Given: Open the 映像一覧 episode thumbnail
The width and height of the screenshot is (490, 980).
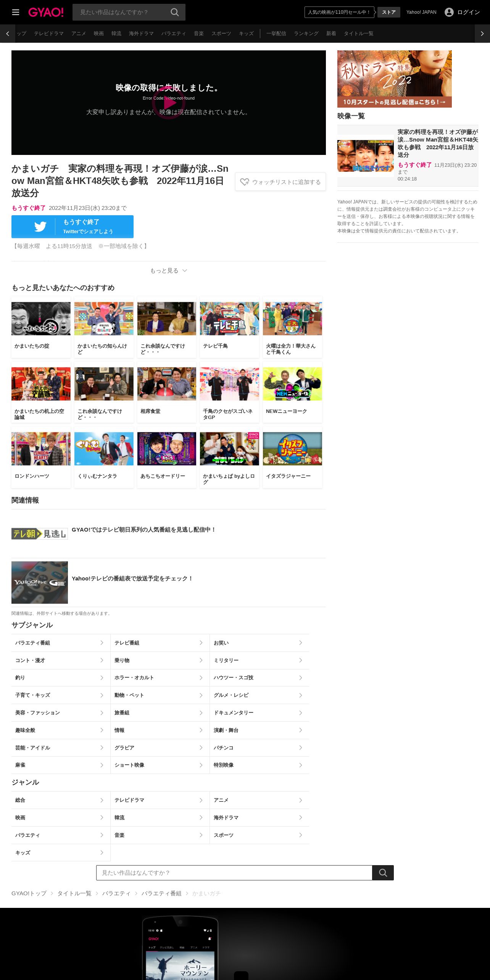Looking at the screenshot, I should 366,156.
